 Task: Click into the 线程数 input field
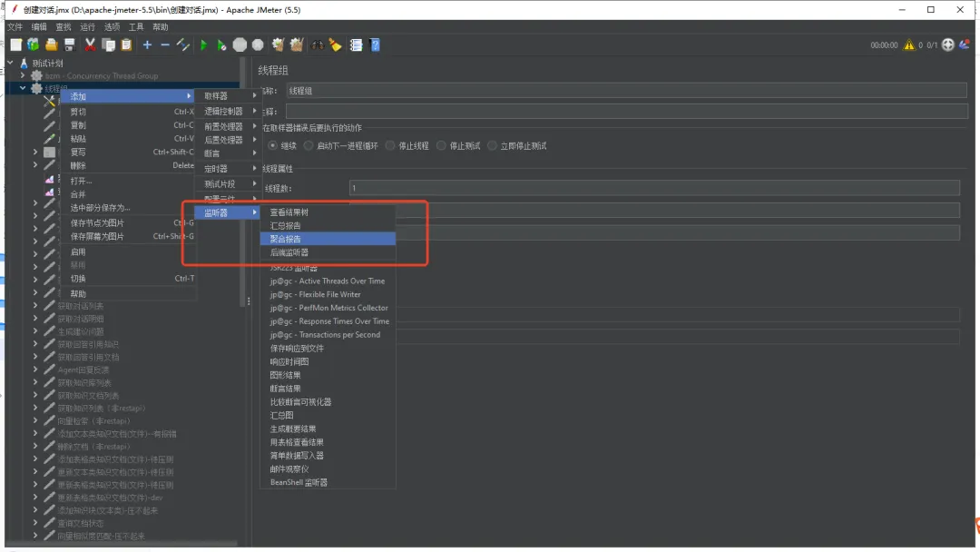coord(653,188)
